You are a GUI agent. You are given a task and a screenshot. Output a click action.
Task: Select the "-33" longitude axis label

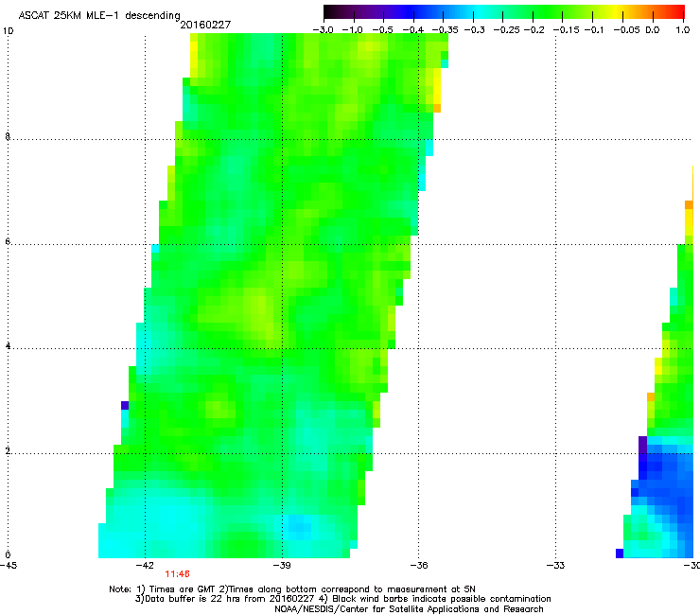point(555,566)
